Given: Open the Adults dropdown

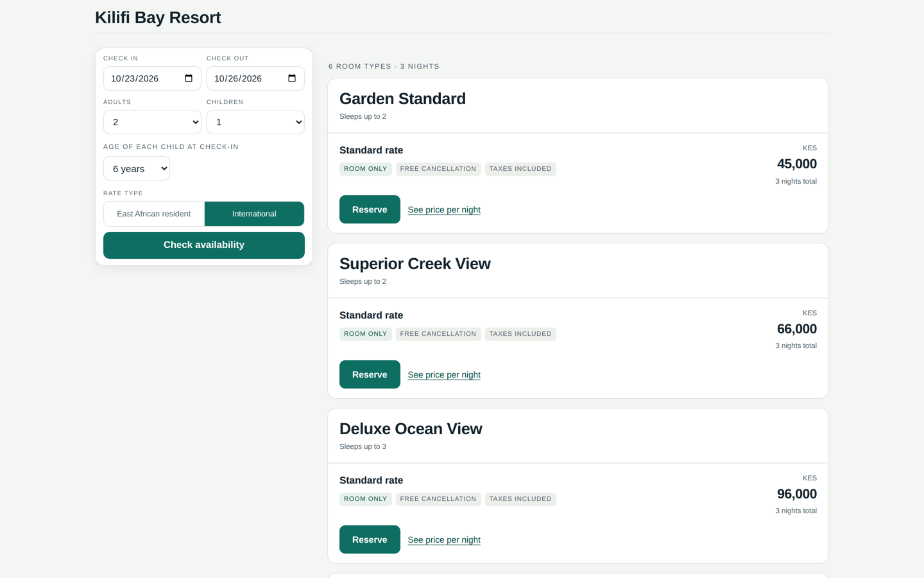Looking at the screenshot, I should [152, 122].
